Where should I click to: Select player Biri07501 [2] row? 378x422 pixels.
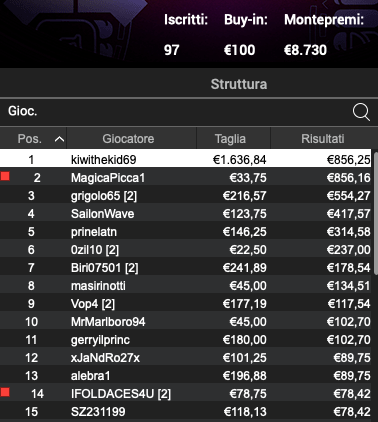point(186,268)
